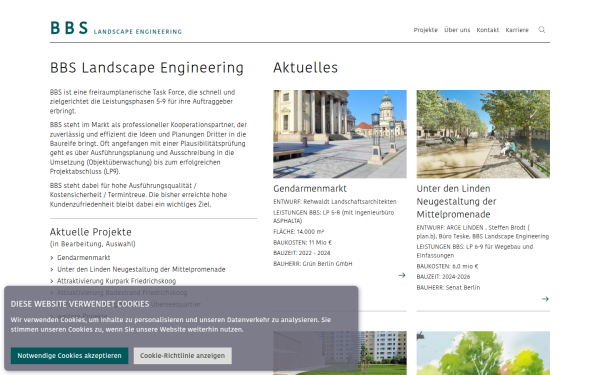The image size is (600, 375).
Task: Open the Projekte menu item
Action: (x=425, y=30)
